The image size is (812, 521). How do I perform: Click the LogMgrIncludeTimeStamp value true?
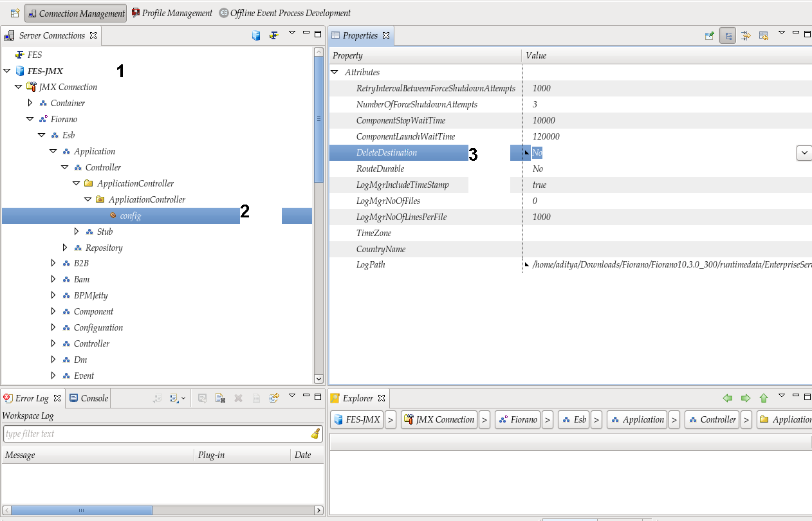point(539,185)
